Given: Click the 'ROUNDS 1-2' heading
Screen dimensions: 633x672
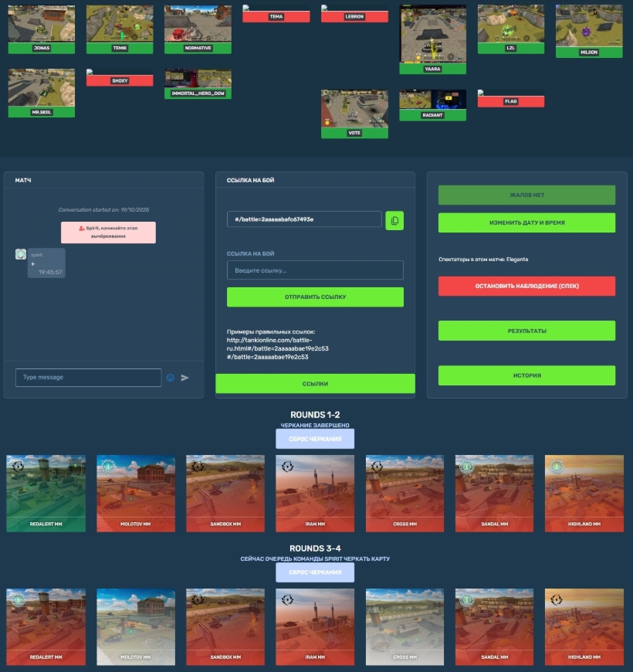Looking at the screenshot, I should click(315, 415).
